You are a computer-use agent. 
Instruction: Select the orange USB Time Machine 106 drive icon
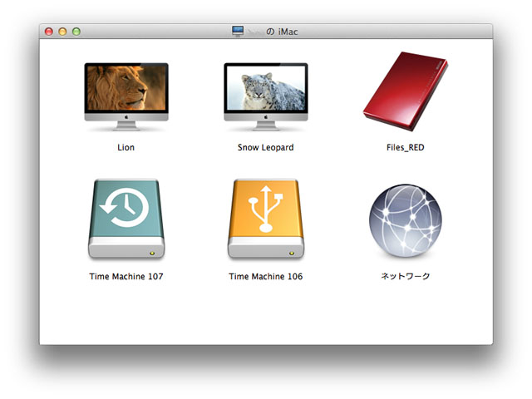click(x=266, y=219)
